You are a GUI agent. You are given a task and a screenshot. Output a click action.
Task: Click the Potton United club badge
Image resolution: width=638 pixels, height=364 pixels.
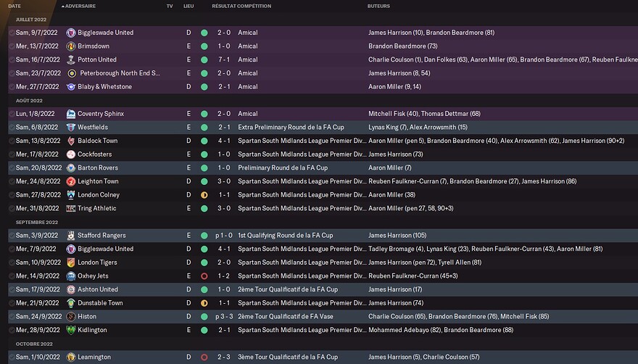click(71, 59)
